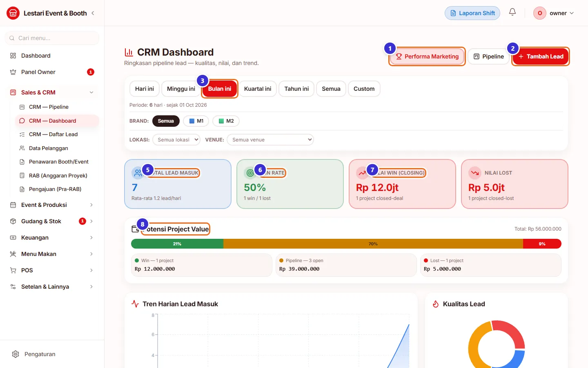Click the orange 70% pipeline bar segment
The height and width of the screenshot is (368, 588).
pyautogui.click(x=373, y=244)
